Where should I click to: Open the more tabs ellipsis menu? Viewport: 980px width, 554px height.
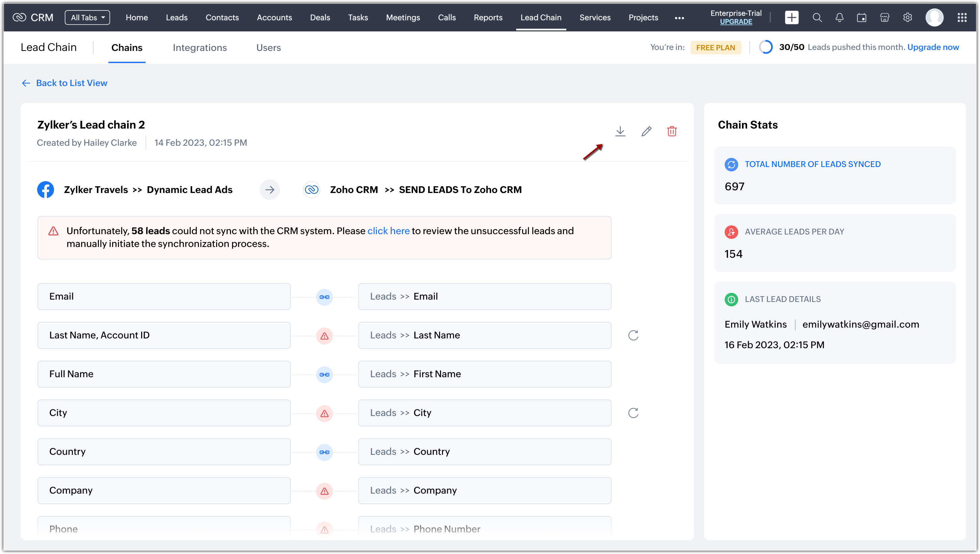click(679, 18)
